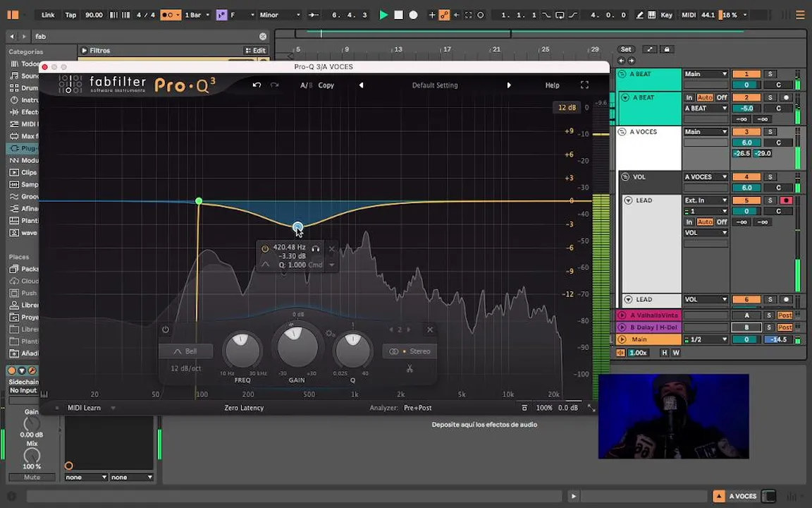Open the Default Setting preset menu
Image resolution: width=812 pixels, height=508 pixels.
tap(434, 85)
